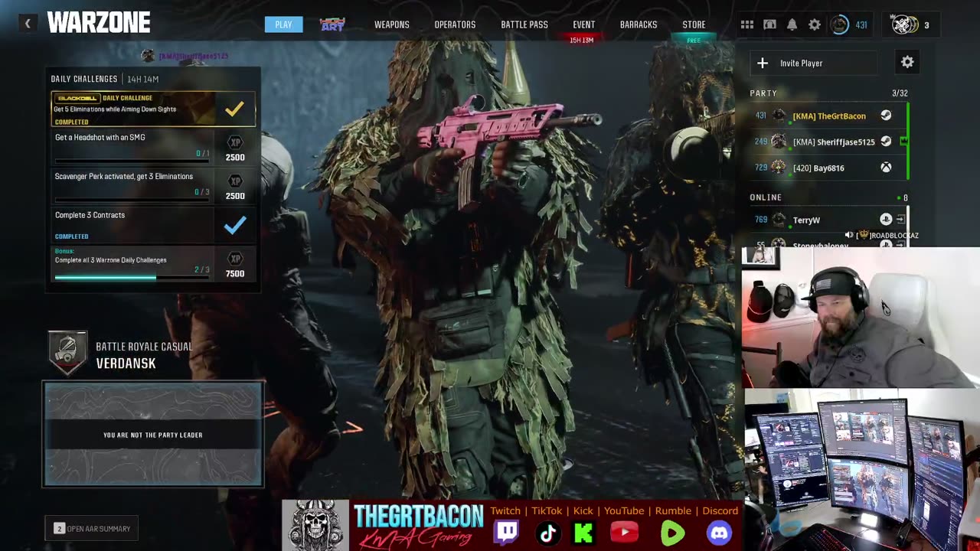This screenshot has height=551, width=980.
Task: Click the VERDANSK mode title
Action: pyautogui.click(x=126, y=364)
